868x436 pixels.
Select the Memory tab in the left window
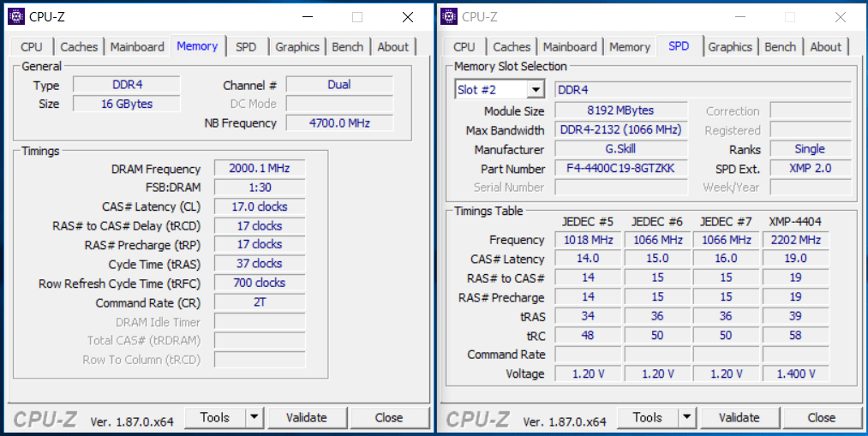(198, 46)
